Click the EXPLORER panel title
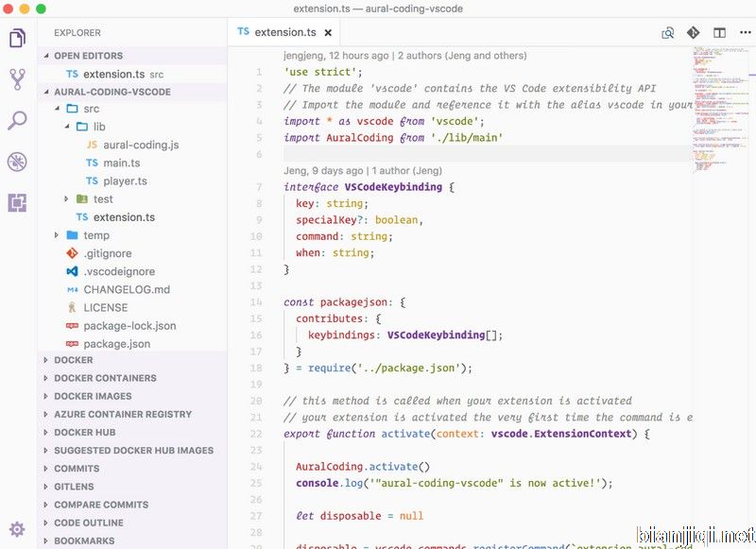The image size is (756, 549). 77,33
